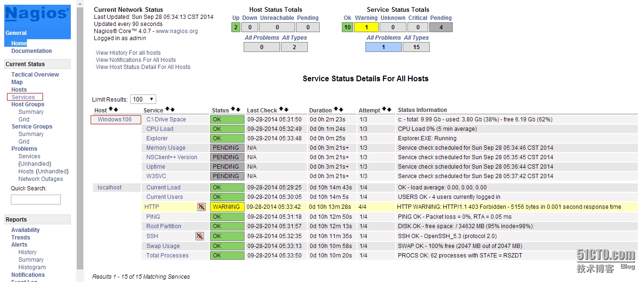Click PENDING status on Memory Usage row
The width and height of the screenshot is (644, 282).
point(227,148)
